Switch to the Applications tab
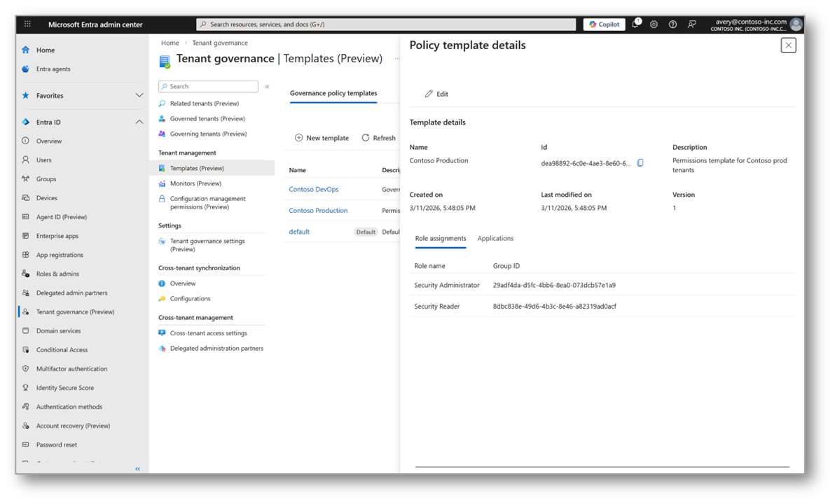This screenshot has height=504, width=835. (x=495, y=239)
